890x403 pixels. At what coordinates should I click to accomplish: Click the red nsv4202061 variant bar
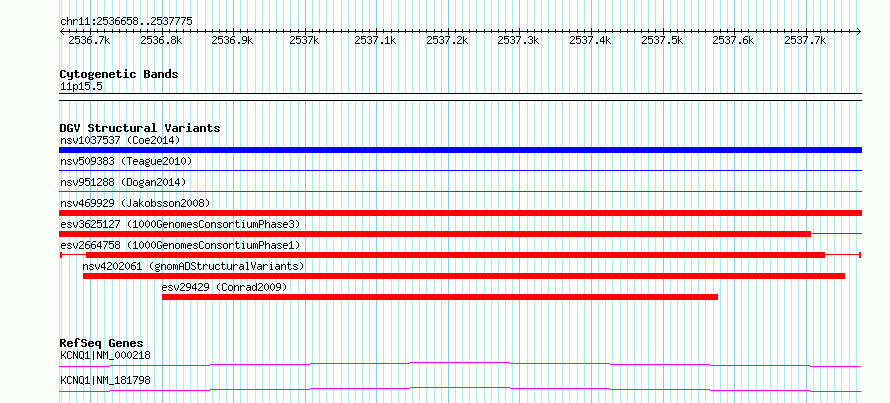(x=464, y=276)
